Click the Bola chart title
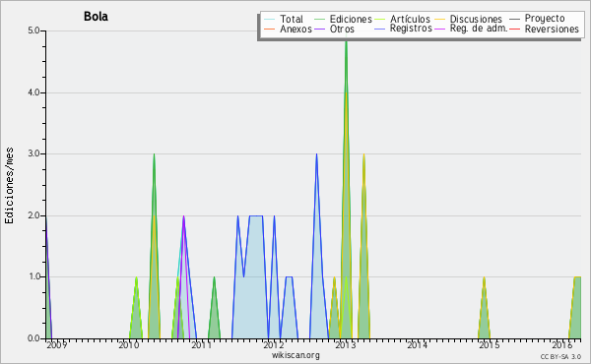The height and width of the screenshot is (364, 591). pyautogui.click(x=96, y=16)
